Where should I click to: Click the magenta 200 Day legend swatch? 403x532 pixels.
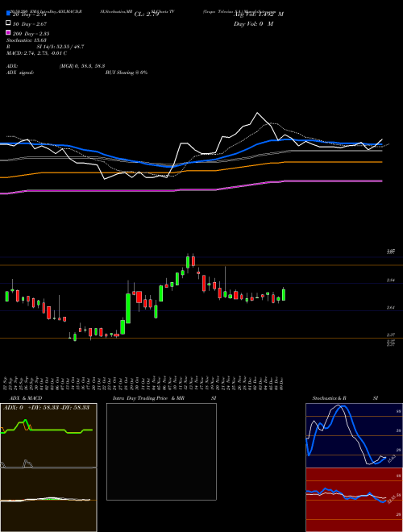point(8,32)
